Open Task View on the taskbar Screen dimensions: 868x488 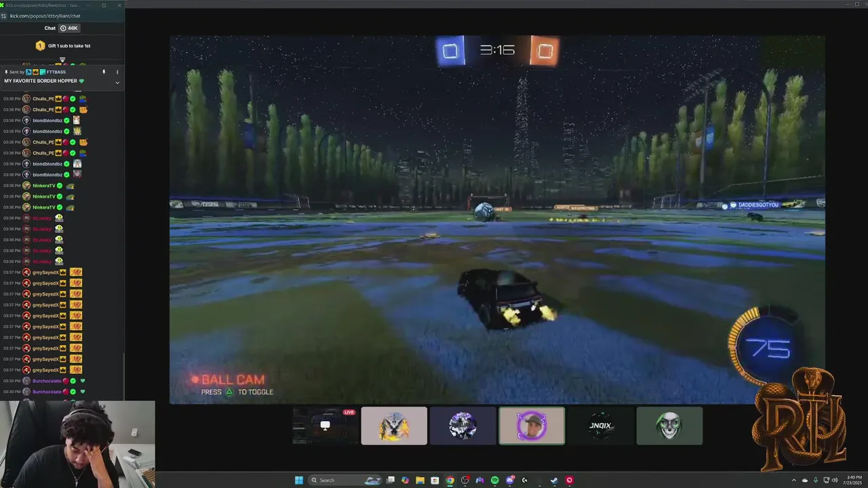point(391,480)
